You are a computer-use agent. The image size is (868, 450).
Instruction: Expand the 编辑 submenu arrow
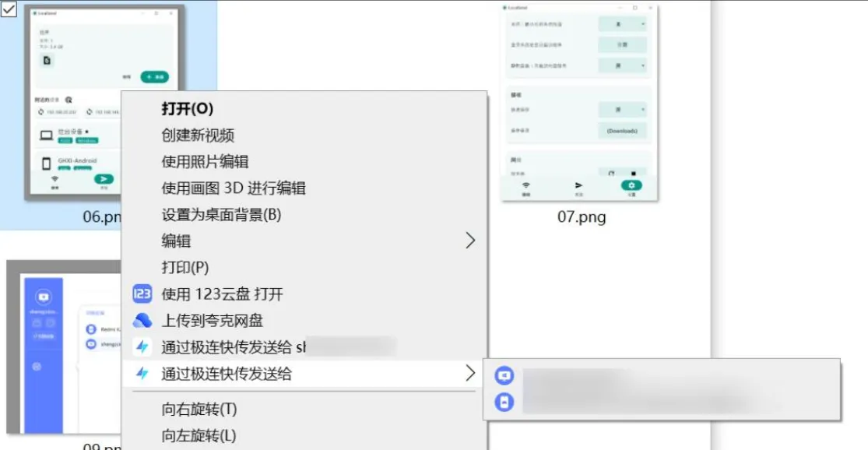coord(470,241)
